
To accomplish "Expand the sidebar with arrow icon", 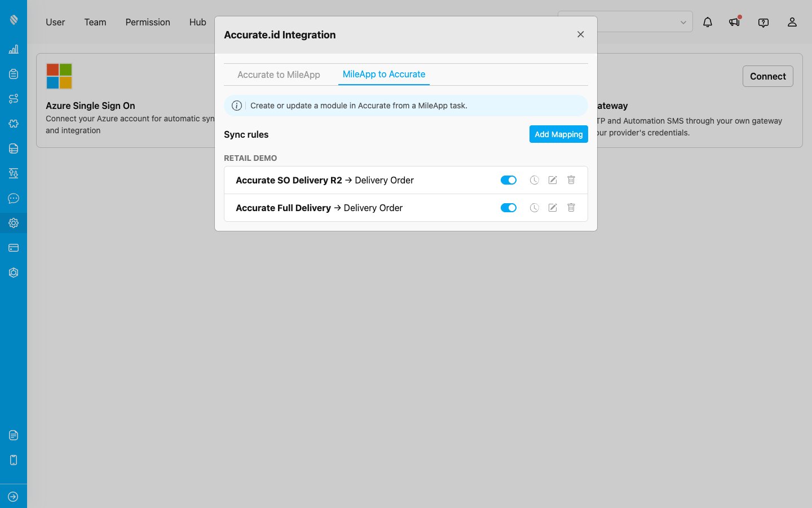I will point(14,497).
